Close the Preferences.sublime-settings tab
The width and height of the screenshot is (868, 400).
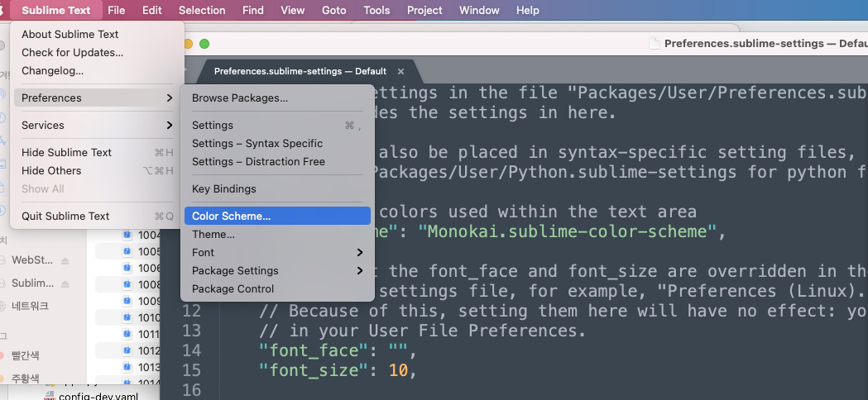pos(400,71)
